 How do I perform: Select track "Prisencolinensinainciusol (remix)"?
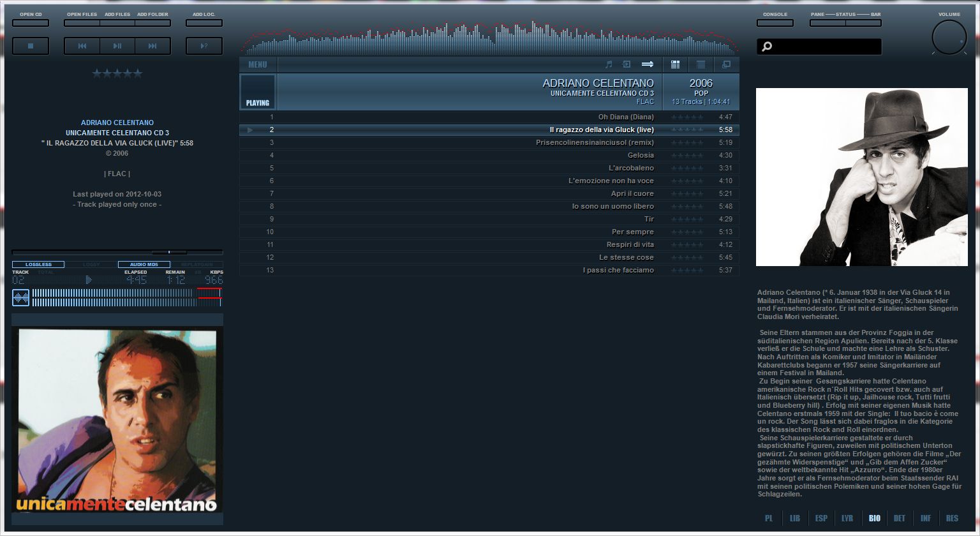point(489,143)
